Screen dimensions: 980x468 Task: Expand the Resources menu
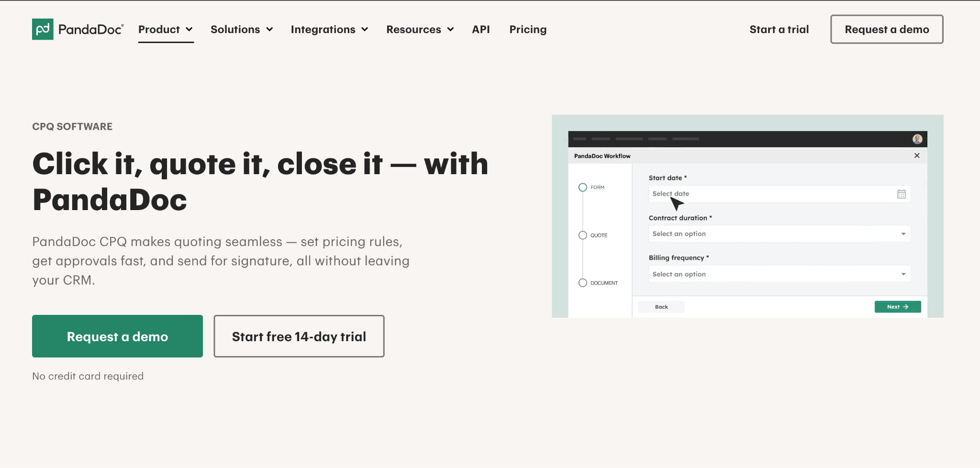pyautogui.click(x=420, y=29)
